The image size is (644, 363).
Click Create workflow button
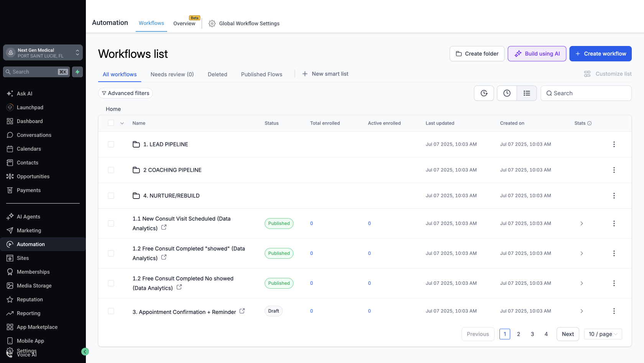600,54
